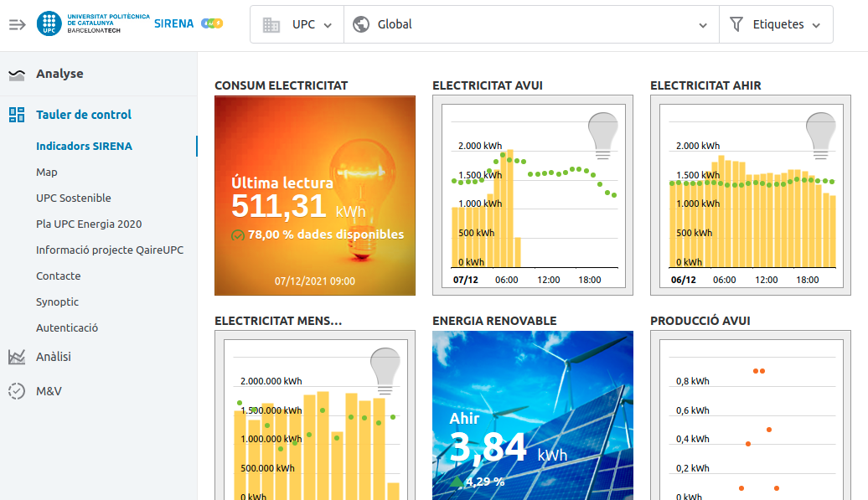Expand the Global location selector
868x500 pixels.
pos(531,24)
